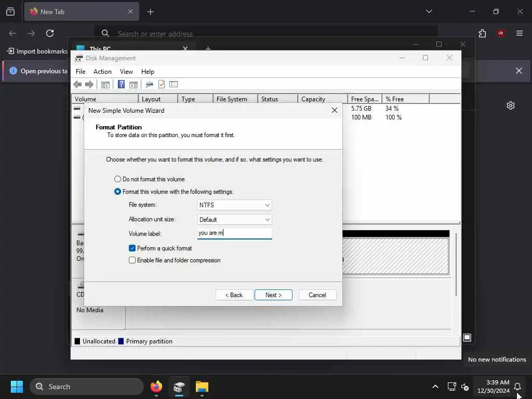Click the Capacity column header
This screenshot has width=532, height=399.
pyautogui.click(x=322, y=99)
